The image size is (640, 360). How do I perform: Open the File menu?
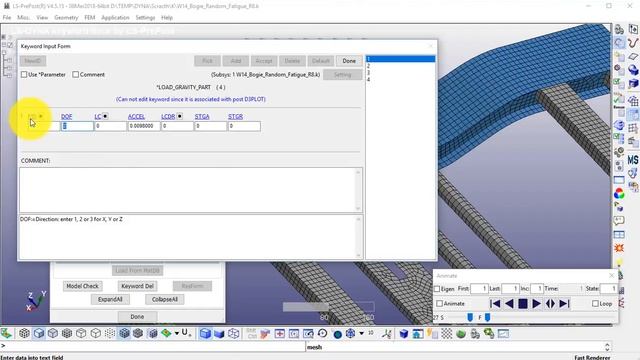click(7, 18)
